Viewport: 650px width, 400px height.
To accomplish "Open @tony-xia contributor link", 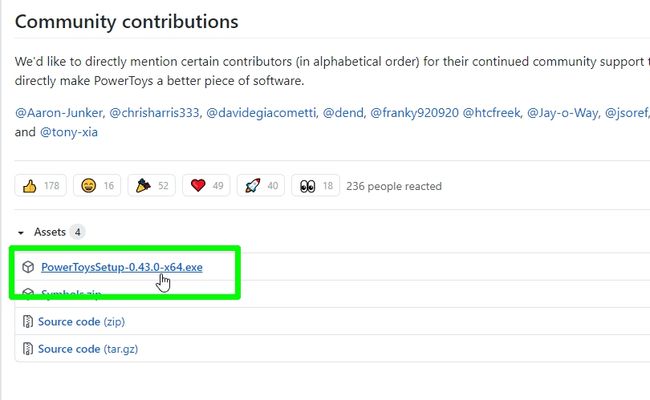I will pos(70,132).
